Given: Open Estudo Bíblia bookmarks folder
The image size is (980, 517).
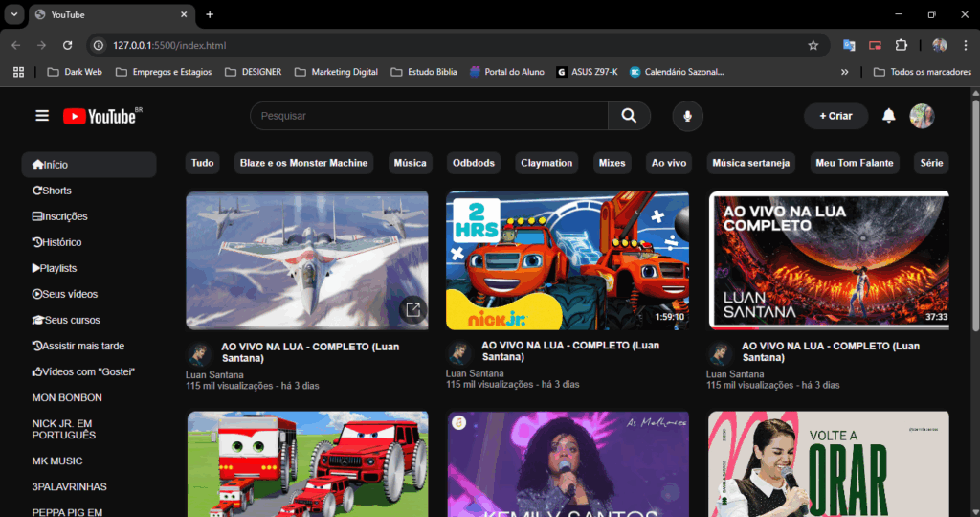Looking at the screenshot, I should tap(424, 72).
